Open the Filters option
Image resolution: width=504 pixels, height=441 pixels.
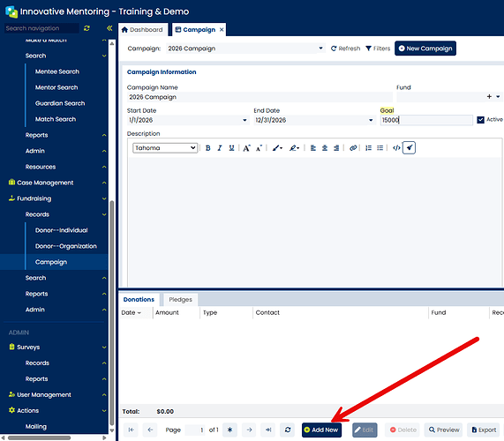click(x=378, y=49)
